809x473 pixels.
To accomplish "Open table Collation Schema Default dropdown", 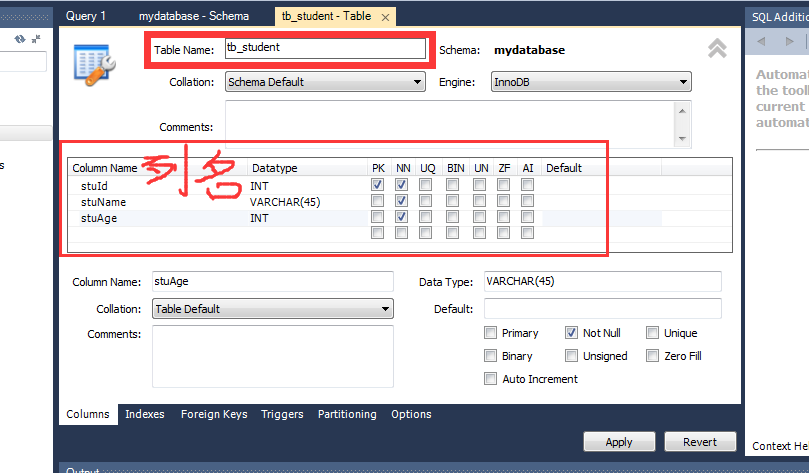I will [325, 82].
